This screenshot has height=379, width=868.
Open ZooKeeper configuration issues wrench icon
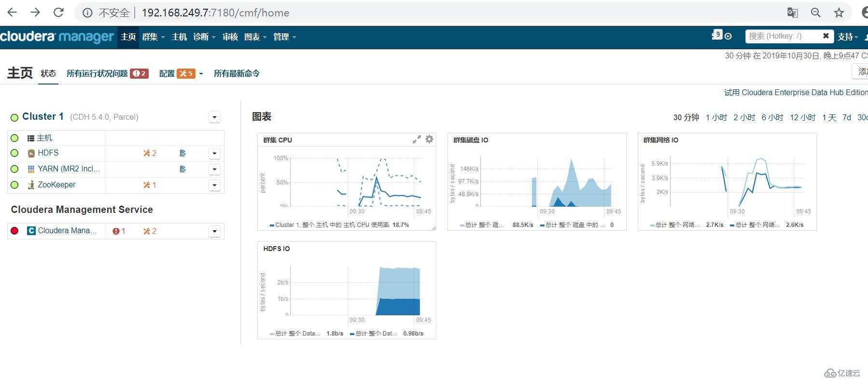(150, 185)
